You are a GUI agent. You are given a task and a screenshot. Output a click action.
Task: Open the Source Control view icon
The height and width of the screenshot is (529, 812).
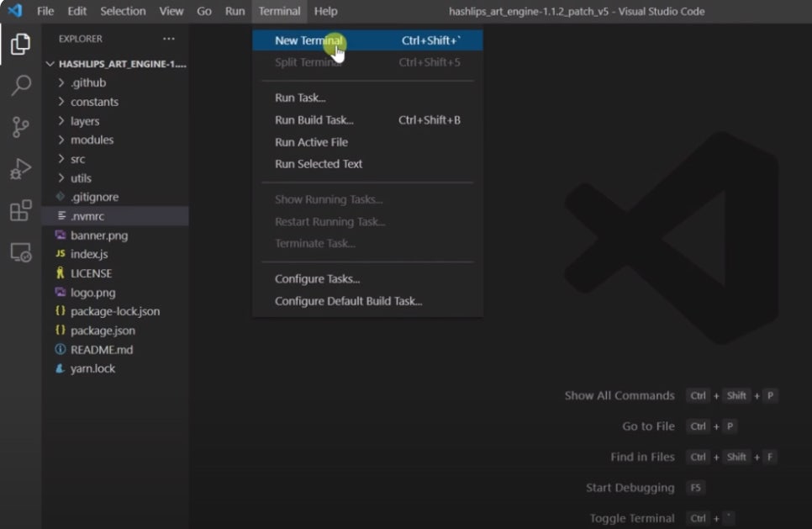pyautogui.click(x=20, y=127)
